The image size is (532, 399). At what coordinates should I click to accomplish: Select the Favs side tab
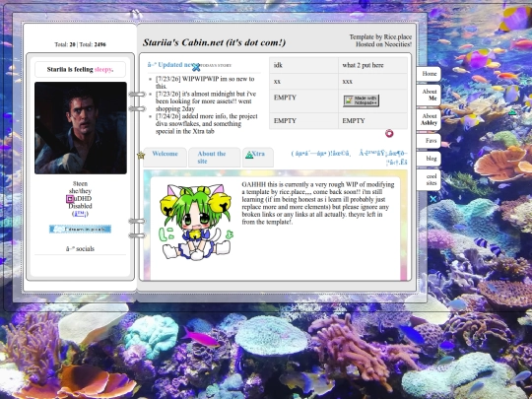pyautogui.click(x=429, y=141)
